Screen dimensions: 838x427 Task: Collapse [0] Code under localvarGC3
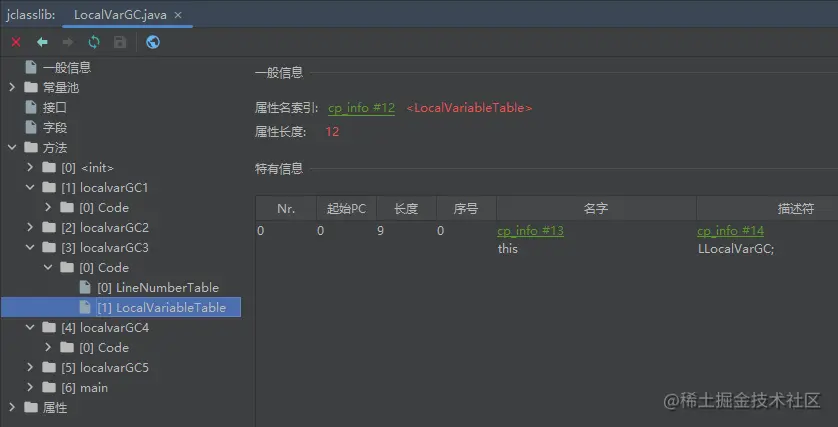(x=48, y=268)
